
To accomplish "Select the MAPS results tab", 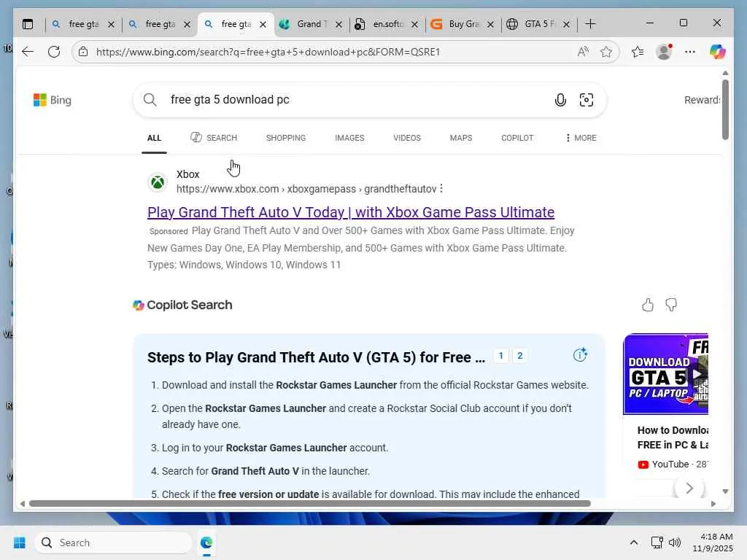I will 461,138.
